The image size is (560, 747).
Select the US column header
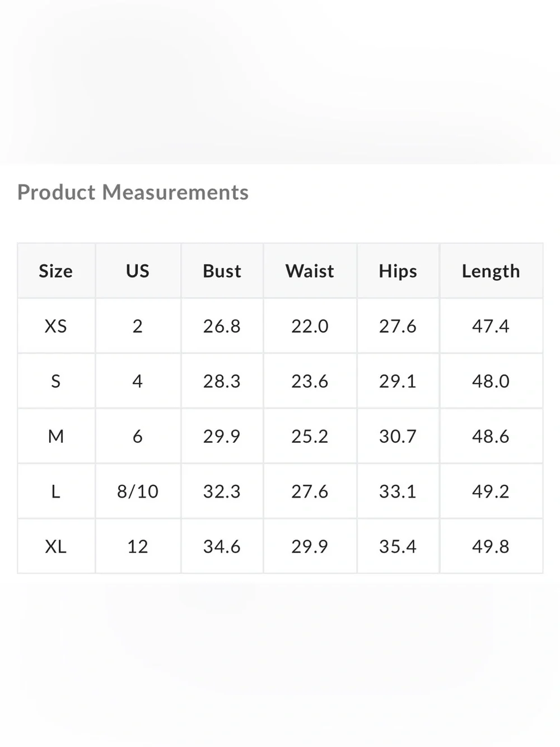pyautogui.click(x=138, y=271)
